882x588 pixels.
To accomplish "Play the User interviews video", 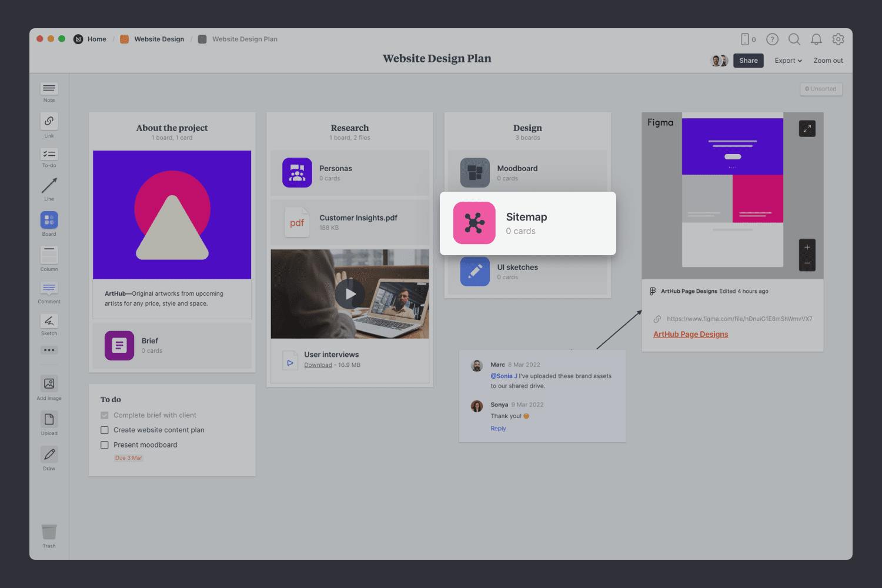I will pyautogui.click(x=350, y=294).
